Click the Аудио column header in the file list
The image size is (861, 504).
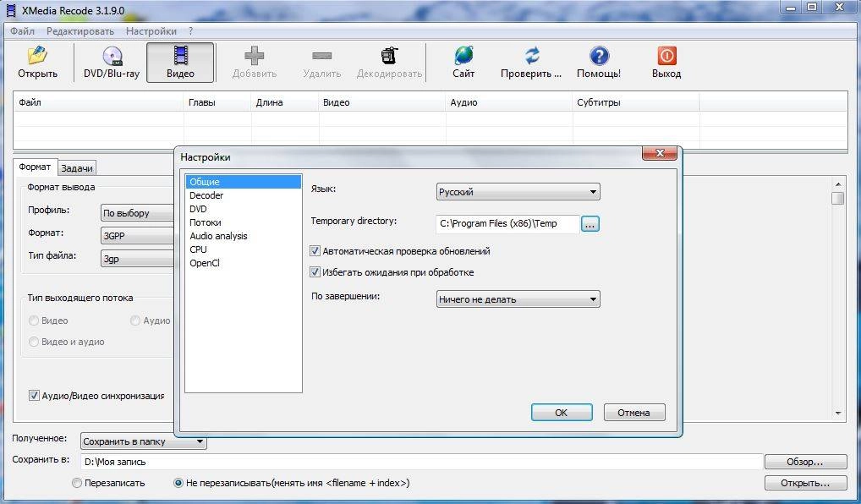click(508, 102)
